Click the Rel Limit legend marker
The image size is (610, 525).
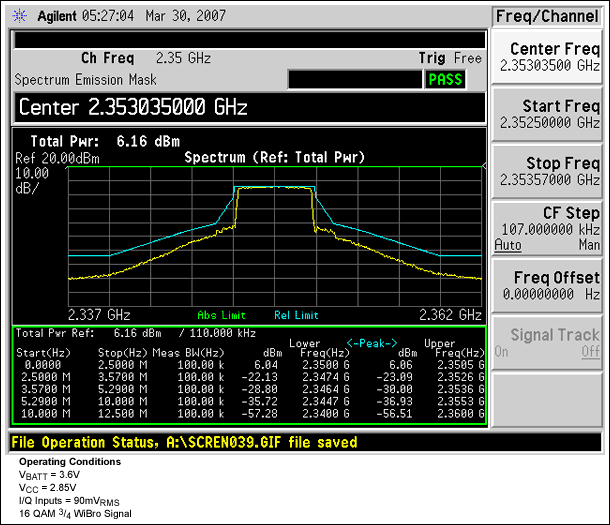coord(294,312)
